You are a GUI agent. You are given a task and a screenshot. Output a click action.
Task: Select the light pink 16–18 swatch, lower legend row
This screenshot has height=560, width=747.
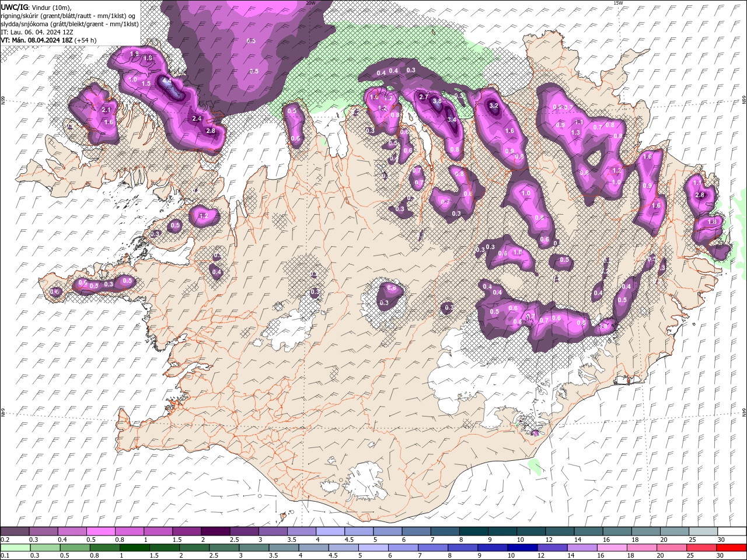pos(612,547)
